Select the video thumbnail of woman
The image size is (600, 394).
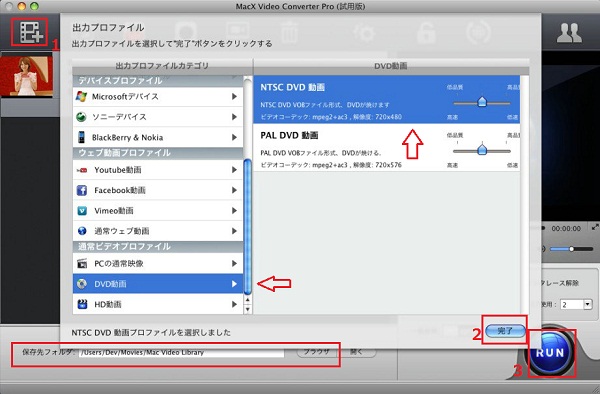(27, 76)
